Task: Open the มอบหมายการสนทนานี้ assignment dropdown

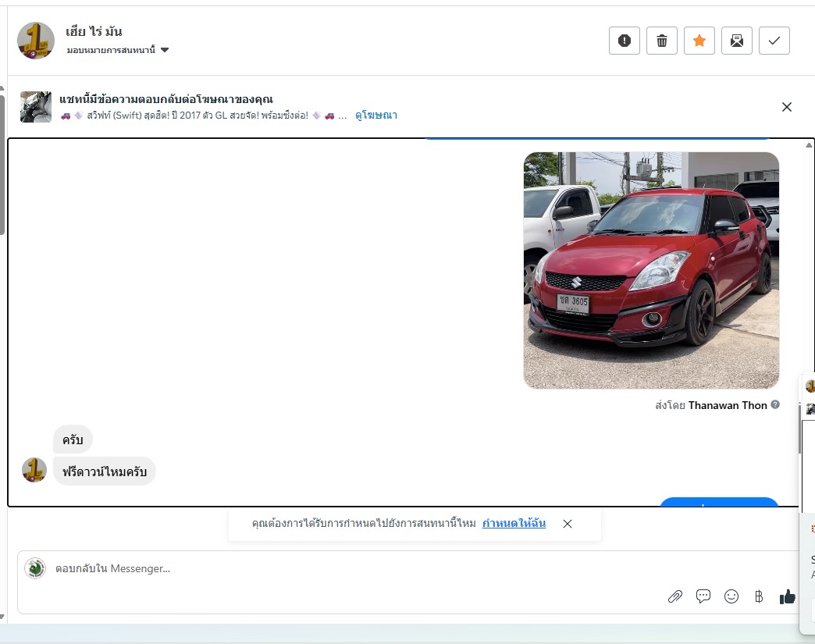Action: (118, 50)
